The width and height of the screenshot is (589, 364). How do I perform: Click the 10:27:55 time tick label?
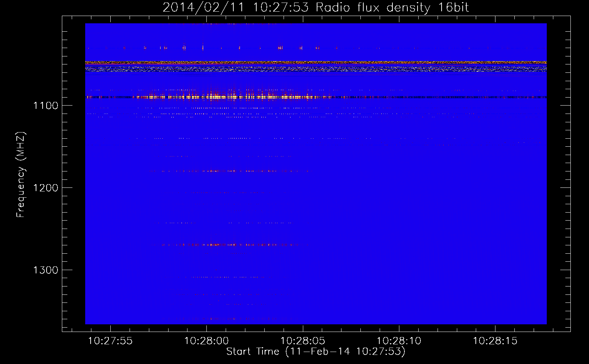click(x=110, y=341)
